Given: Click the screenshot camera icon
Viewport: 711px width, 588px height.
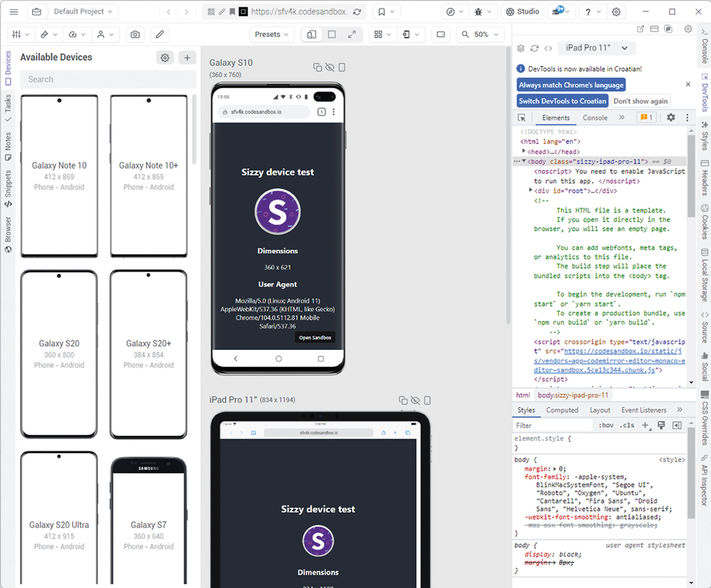Looking at the screenshot, I should pyautogui.click(x=135, y=34).
